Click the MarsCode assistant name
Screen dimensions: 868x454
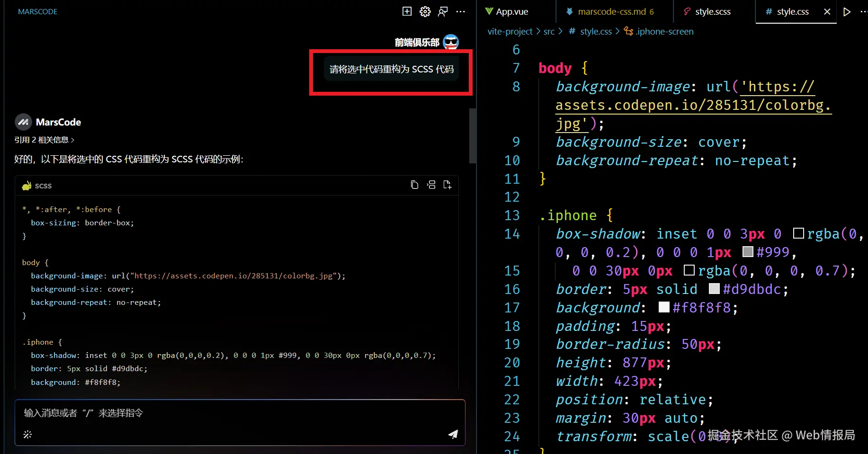58,122
